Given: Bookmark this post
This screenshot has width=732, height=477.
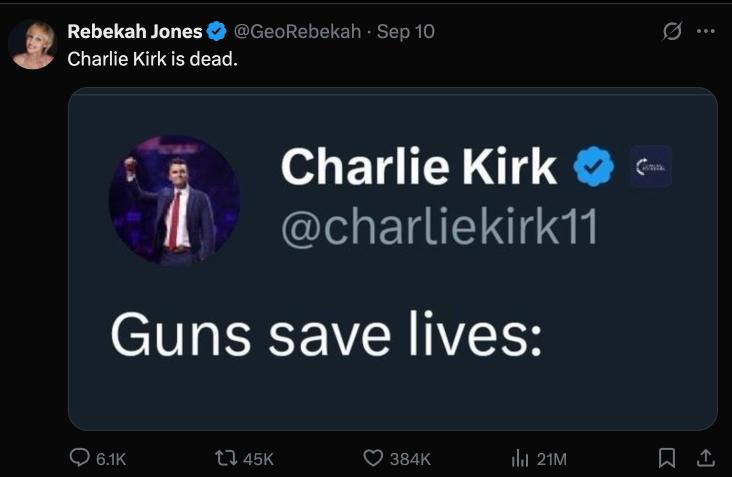Looking at the screenshot, I should click(667, 458).
